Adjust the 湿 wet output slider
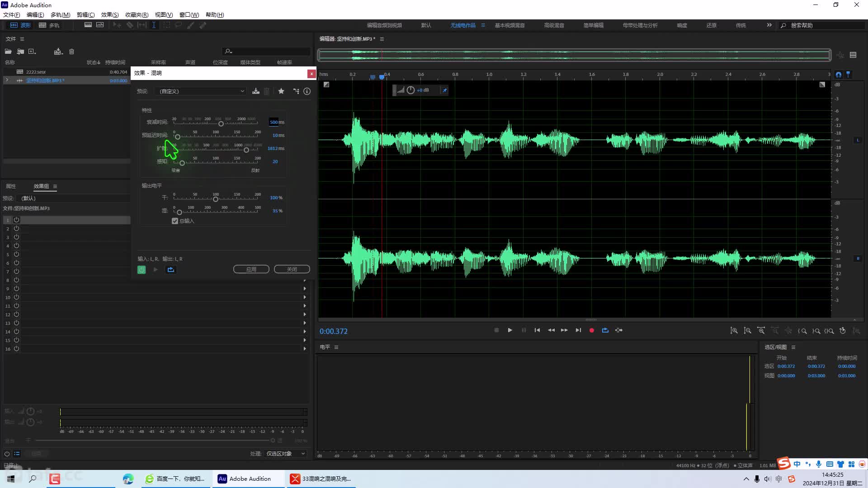Image resolution: width=868 pixels, height=488 pixels. [179, 212]
